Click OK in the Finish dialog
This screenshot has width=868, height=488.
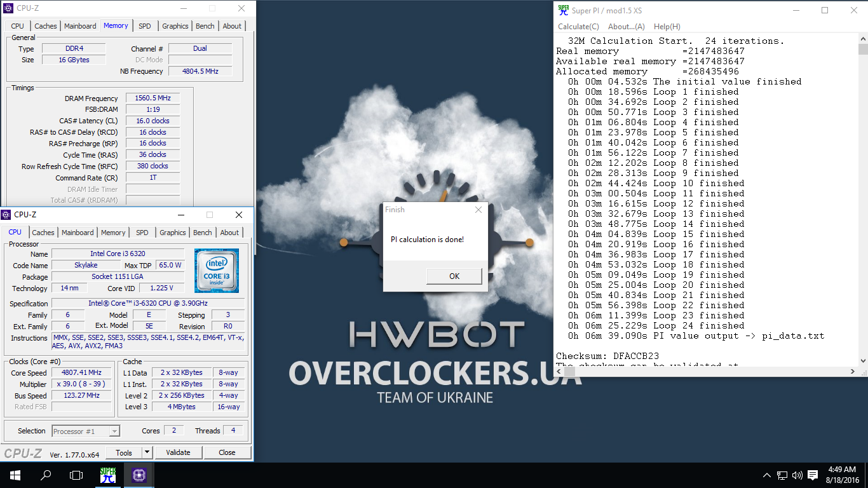tap(454, 276)
